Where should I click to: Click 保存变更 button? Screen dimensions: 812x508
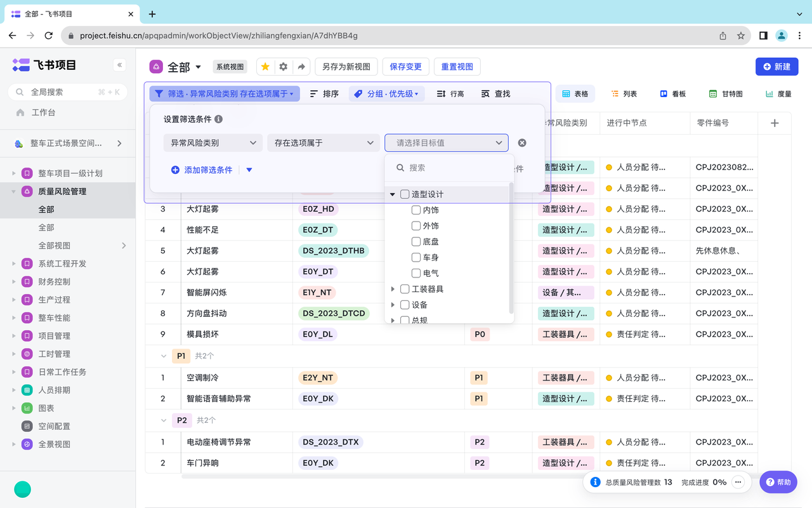405,67
